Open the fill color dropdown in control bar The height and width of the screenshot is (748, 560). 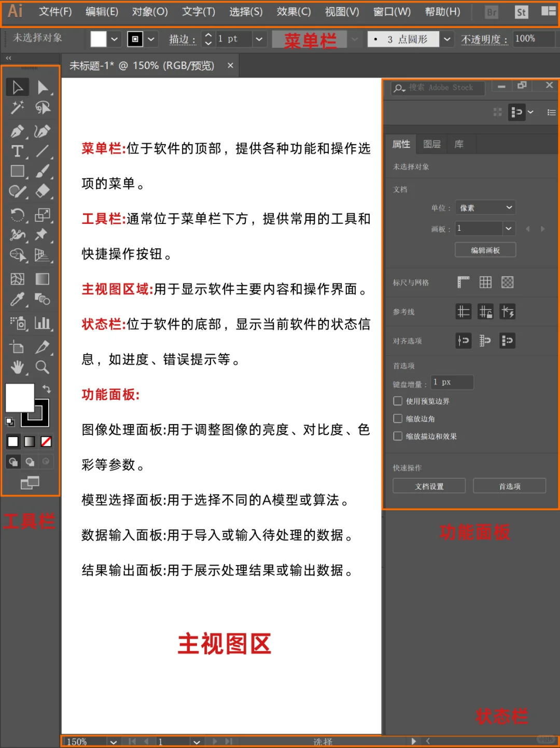[115, 39]
